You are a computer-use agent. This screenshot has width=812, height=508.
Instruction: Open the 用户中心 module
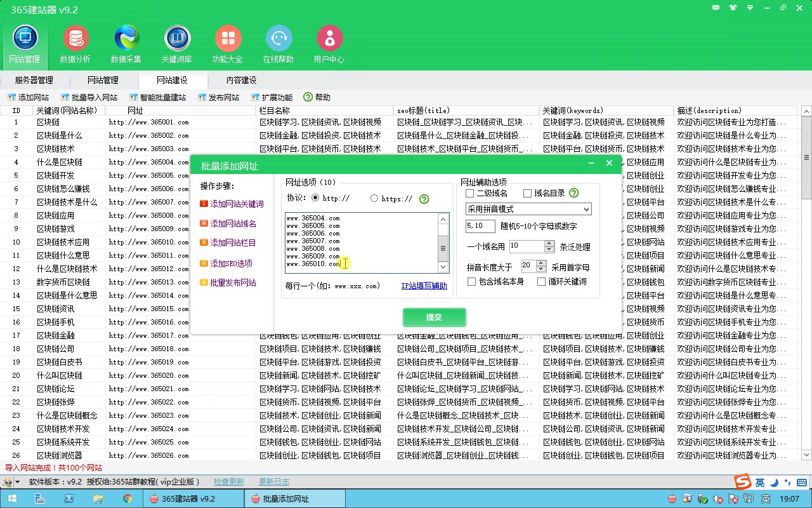pyautogui.click(x=329, y=44)
